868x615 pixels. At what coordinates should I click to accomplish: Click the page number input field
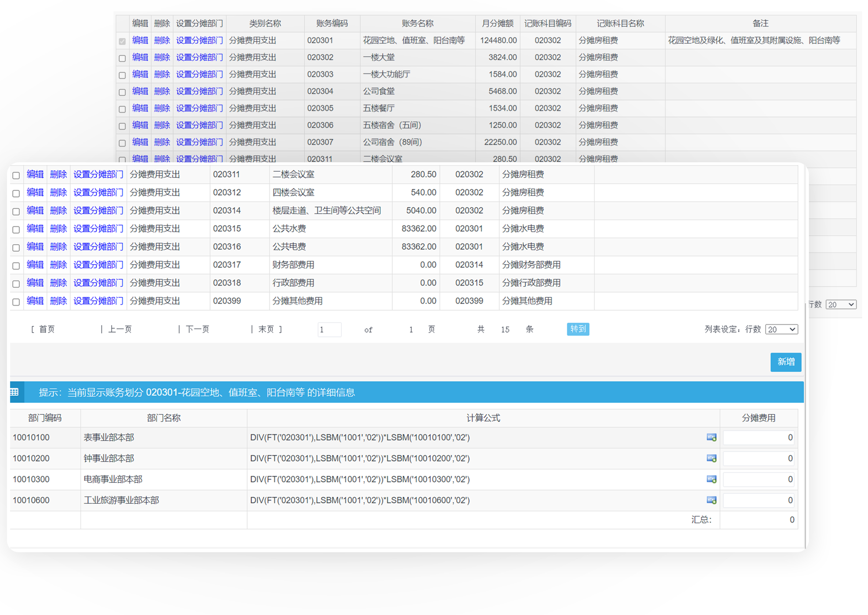click(x=329, y=329)
